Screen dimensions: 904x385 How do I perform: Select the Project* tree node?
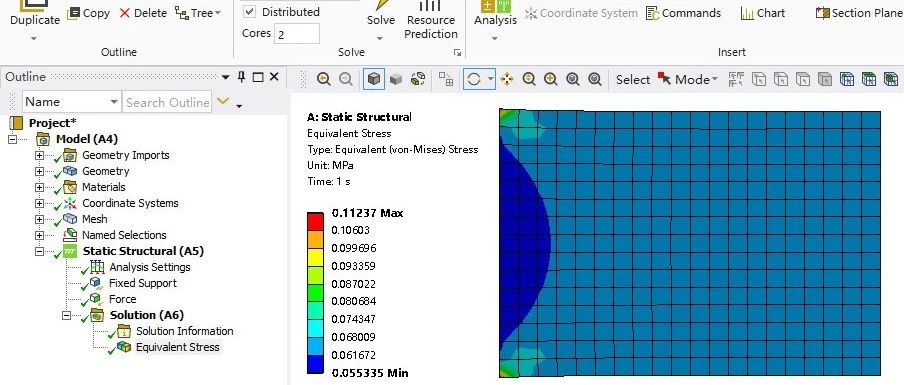52,123
